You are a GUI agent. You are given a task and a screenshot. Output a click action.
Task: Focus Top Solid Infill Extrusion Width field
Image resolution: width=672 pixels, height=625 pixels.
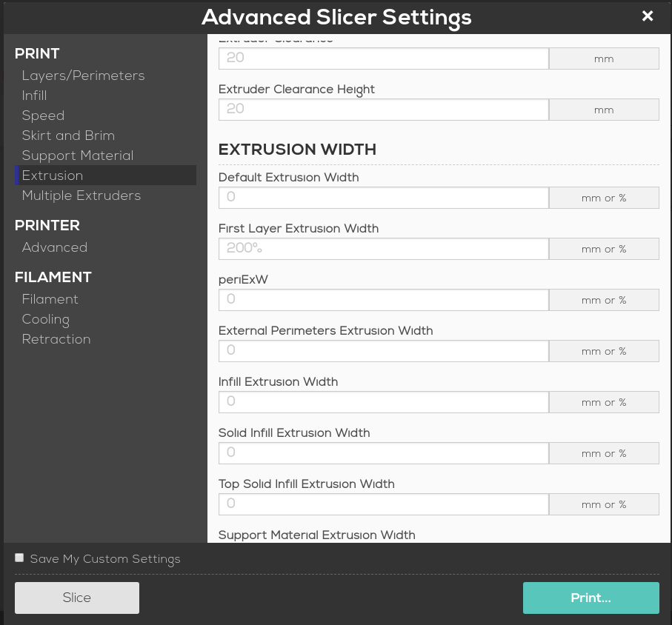click(383, 504)
